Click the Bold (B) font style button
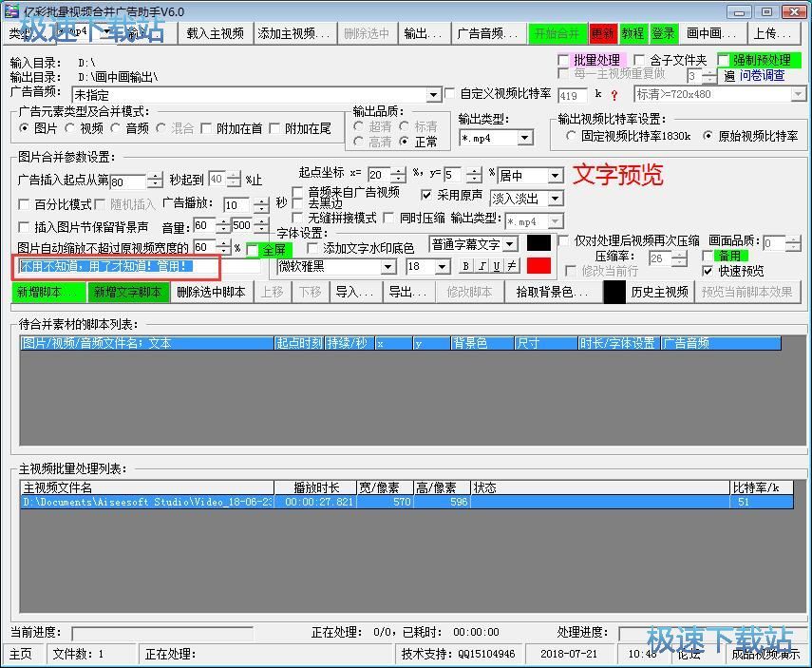 pyautogui.click(x=466, y=267)
